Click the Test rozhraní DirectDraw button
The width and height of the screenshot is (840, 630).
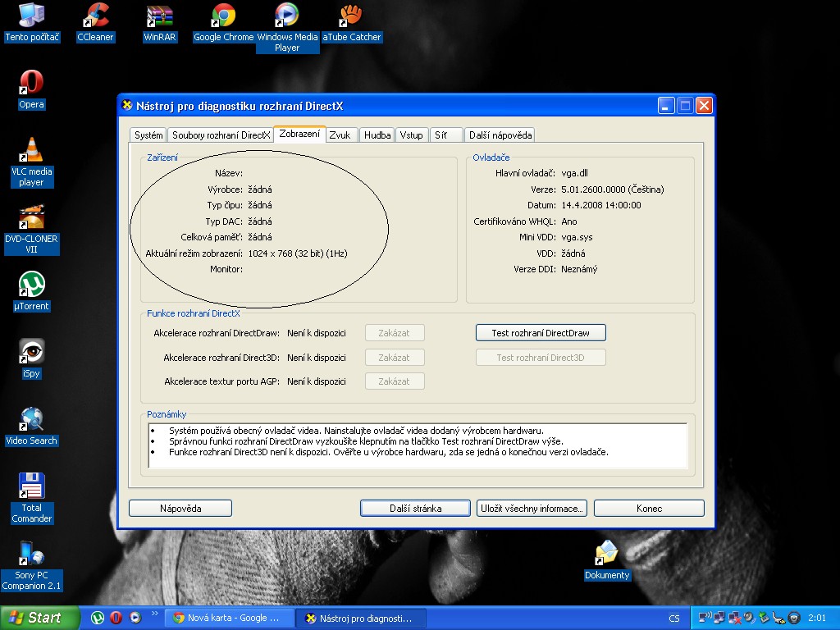(541, 332)
